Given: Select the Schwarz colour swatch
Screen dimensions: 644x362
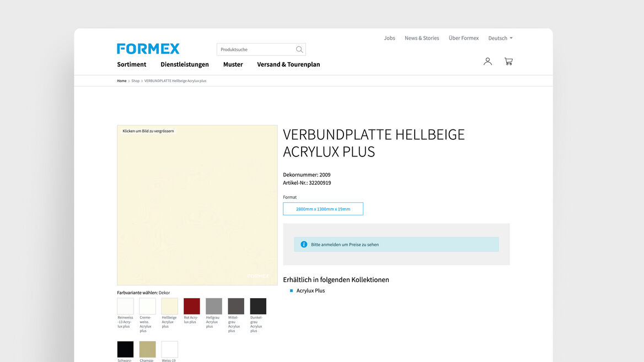Looking at the screenshot, I should 125,349.
